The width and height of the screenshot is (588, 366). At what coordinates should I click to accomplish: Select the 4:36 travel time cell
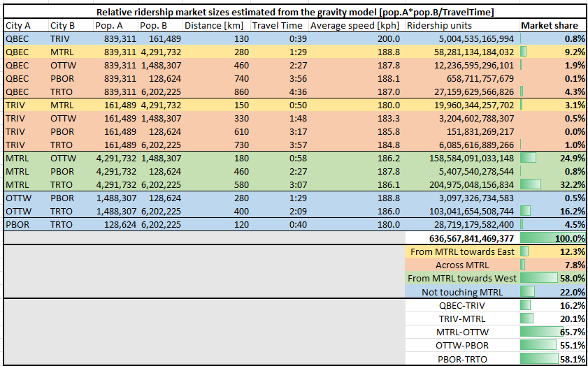[x=279, y=91]
